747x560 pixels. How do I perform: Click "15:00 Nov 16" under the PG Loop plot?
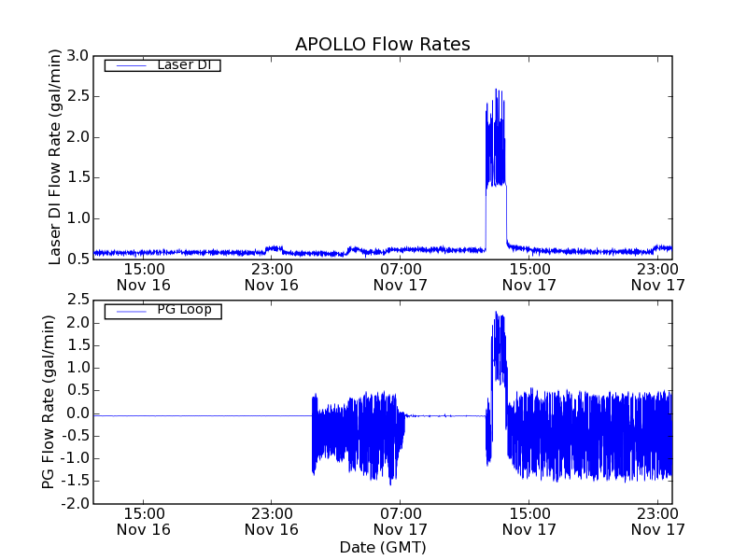[144, 522]
